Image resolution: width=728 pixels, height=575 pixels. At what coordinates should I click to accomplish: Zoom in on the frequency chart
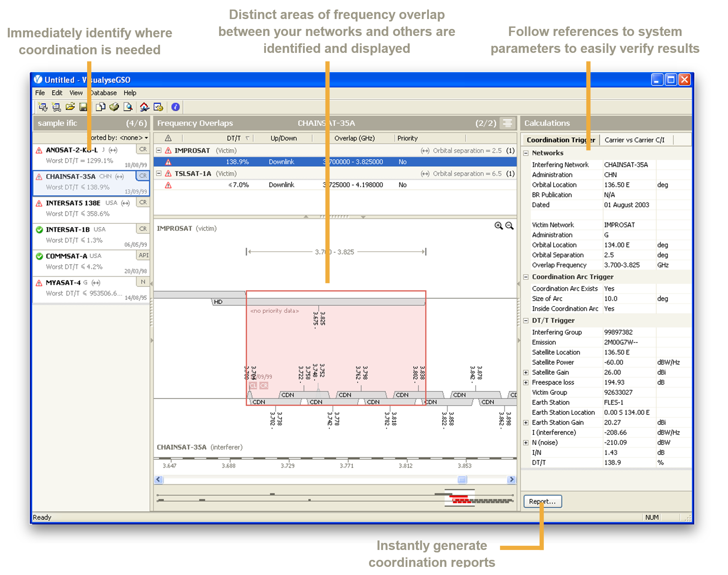click(498, 226)
